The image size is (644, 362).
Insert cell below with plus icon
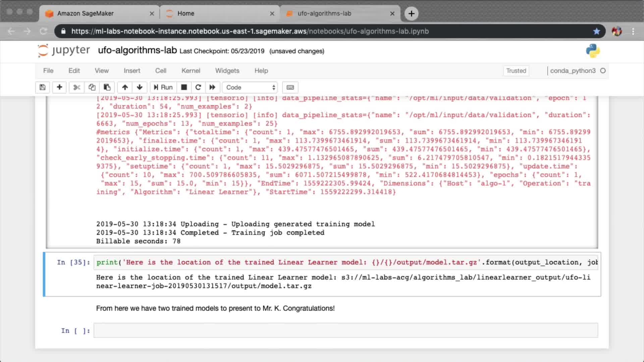pos(59,87)
